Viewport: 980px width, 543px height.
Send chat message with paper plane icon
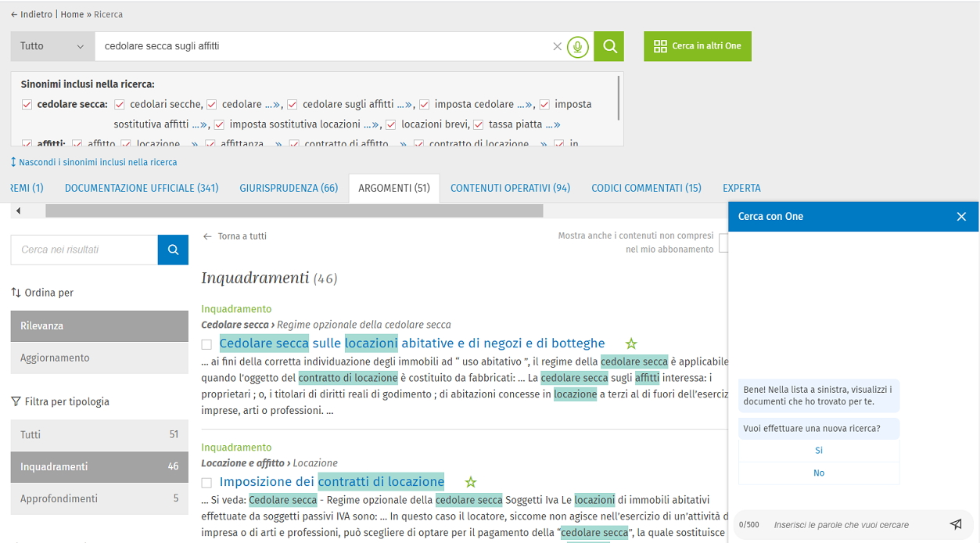[x=955, y=524]
